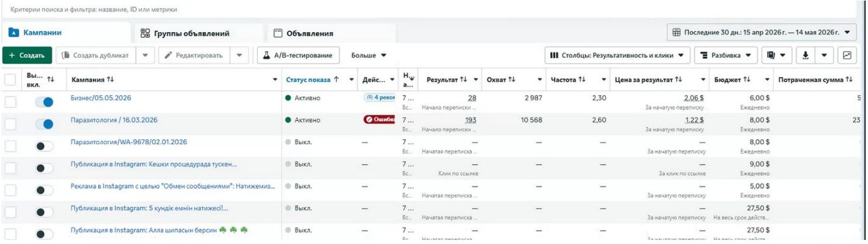868x244 pixels.
Task: Sort by the Кампания column header
Action: 93,79
